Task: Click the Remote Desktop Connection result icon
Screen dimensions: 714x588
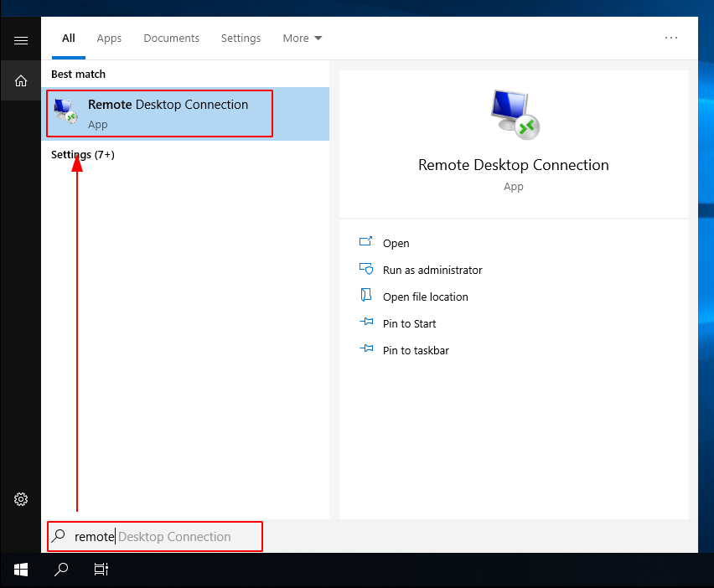Action: pos(65,111)
